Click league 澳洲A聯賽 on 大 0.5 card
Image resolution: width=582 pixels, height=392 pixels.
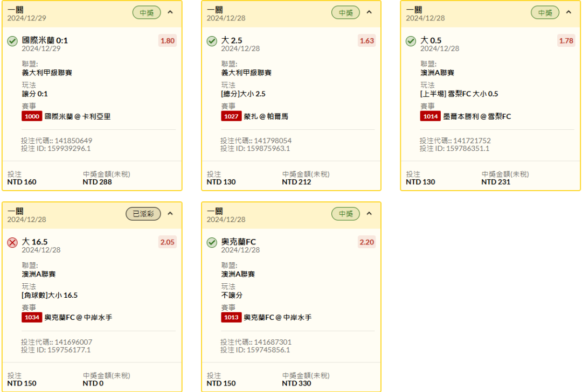(x=437, y=73)
